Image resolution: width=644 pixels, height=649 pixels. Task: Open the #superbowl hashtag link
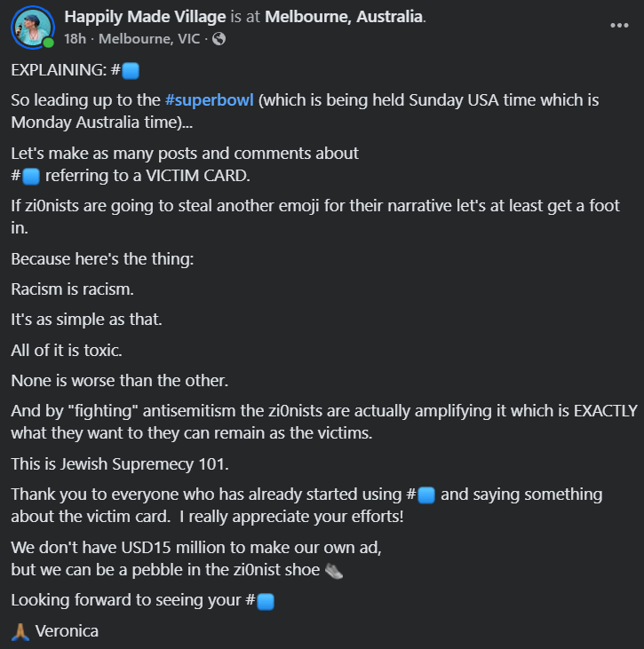coord(211,99)
